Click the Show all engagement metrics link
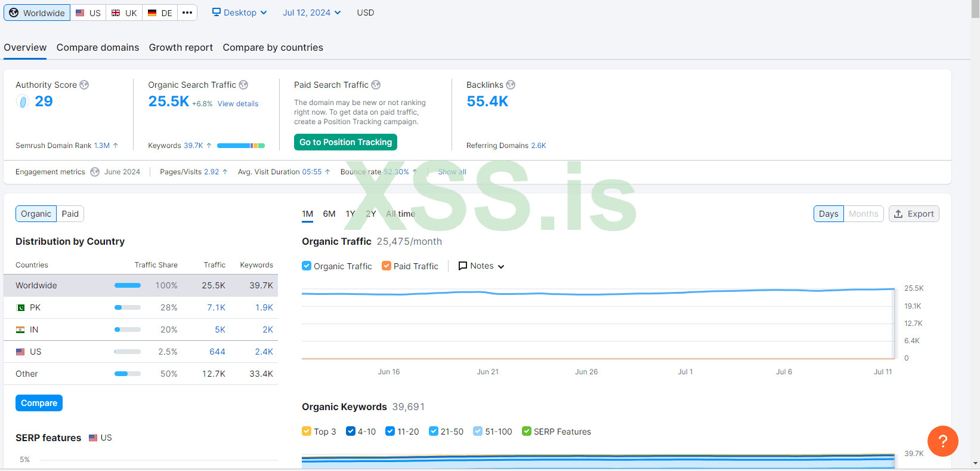 452,172
